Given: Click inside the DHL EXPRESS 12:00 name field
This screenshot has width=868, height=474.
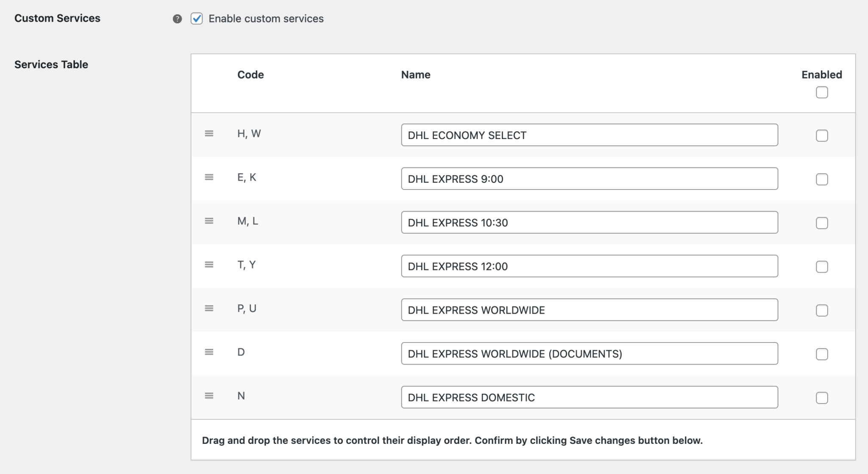Looking at the screenshot, I should pyautogui.click(x=589, y=266).
